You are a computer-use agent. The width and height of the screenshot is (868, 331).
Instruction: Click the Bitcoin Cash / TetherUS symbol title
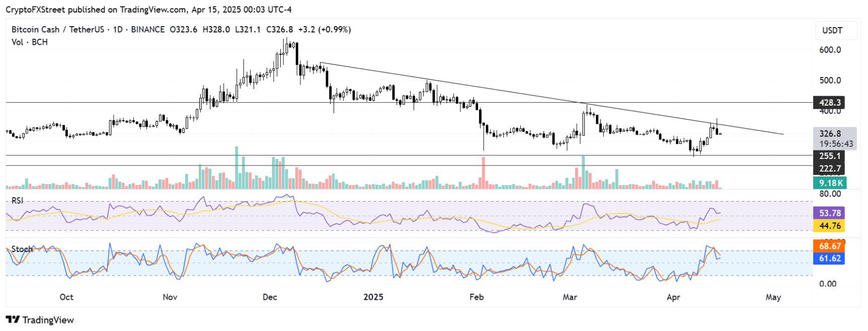click(x=57, y=30)
